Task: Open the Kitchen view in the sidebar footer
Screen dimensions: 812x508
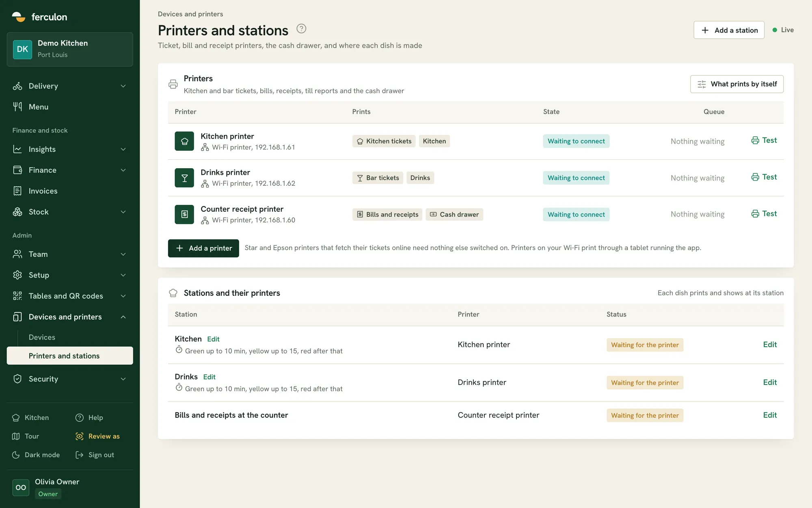Action: tap(30, 418)
